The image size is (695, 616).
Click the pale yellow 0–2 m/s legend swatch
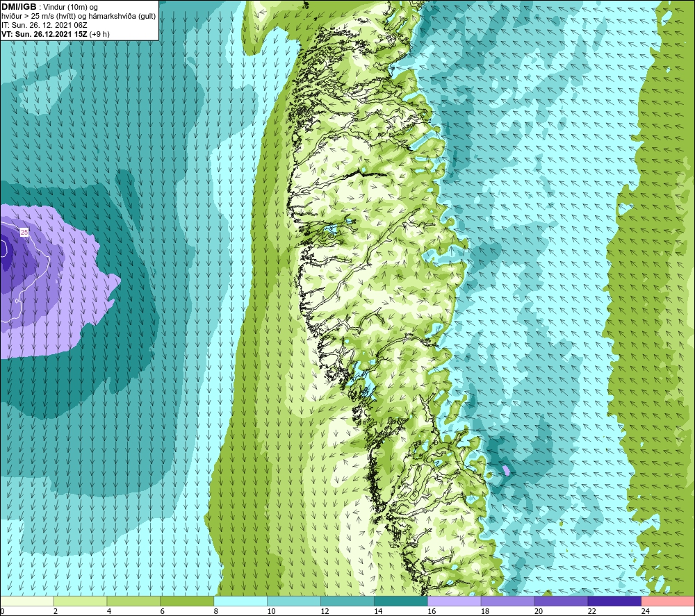[27, 601]
